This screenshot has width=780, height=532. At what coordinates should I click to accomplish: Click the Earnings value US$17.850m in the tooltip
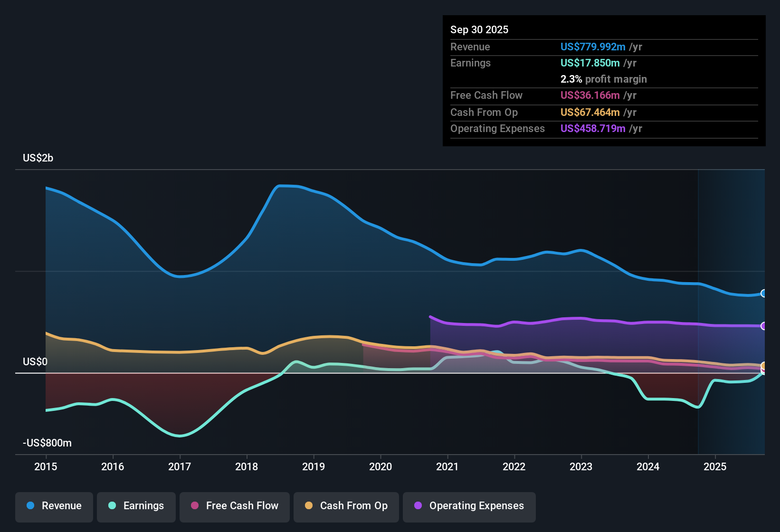click(x=590, y=63)
